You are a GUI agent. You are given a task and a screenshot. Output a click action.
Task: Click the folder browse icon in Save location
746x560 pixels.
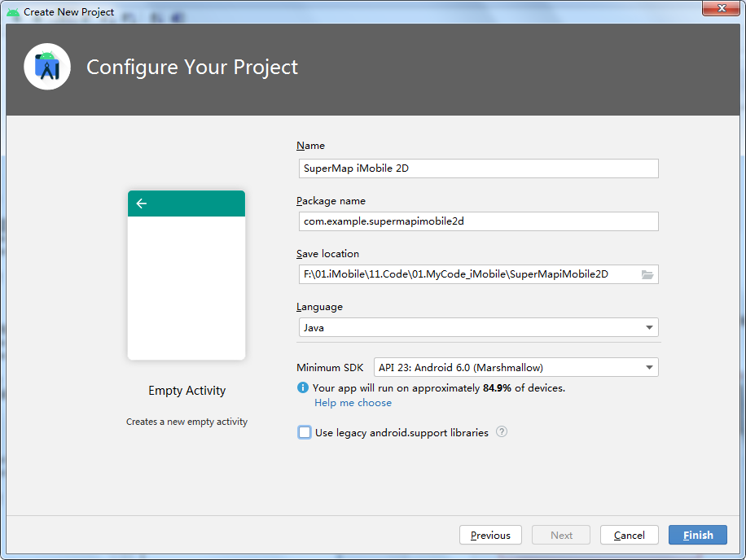[647, 275]
